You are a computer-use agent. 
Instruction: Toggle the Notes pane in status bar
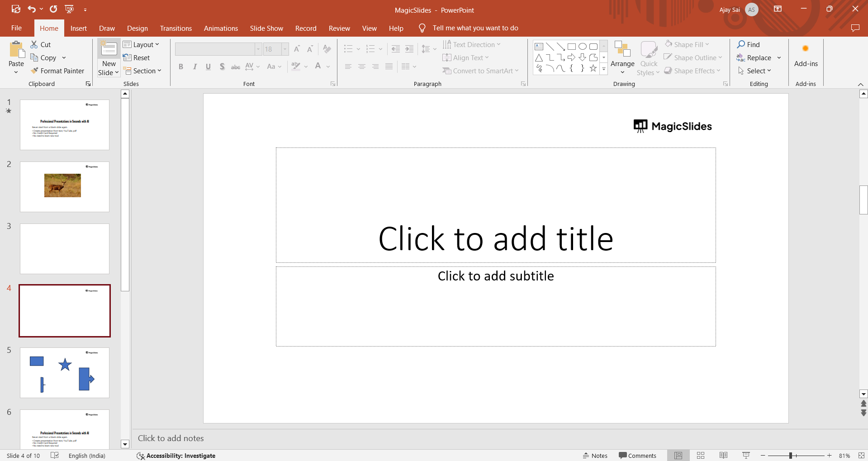tap(595, 456)
